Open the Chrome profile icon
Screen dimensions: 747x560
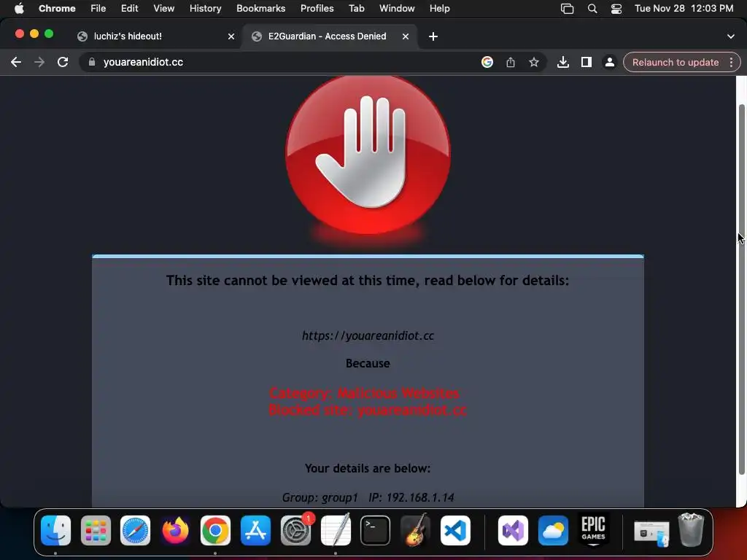(x=609, y=63)
